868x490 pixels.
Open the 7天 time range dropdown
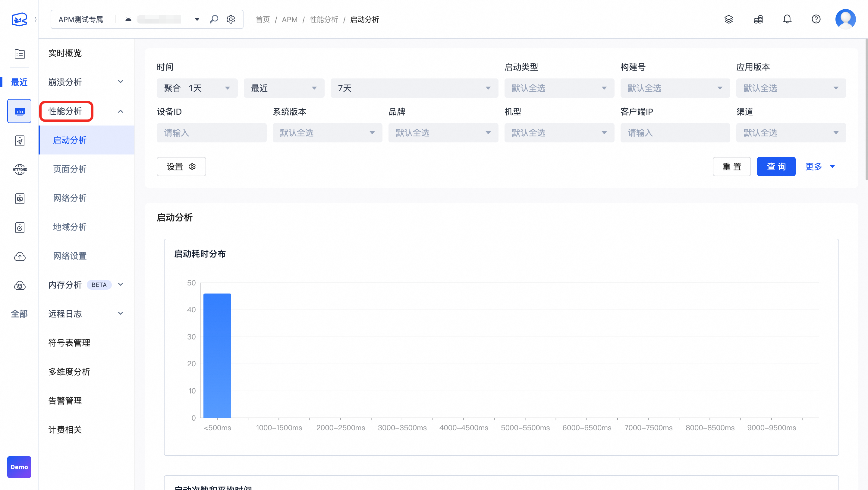(x=414, y=88)
